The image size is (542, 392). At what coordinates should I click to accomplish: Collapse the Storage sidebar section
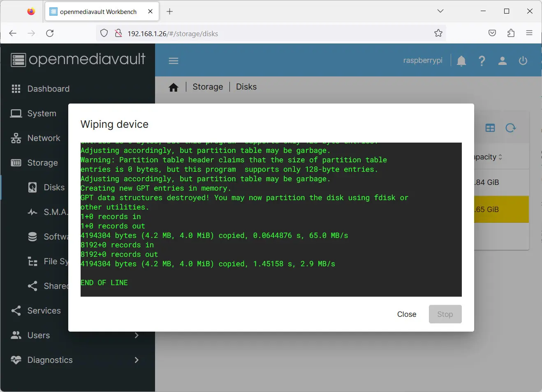[42, 163]
